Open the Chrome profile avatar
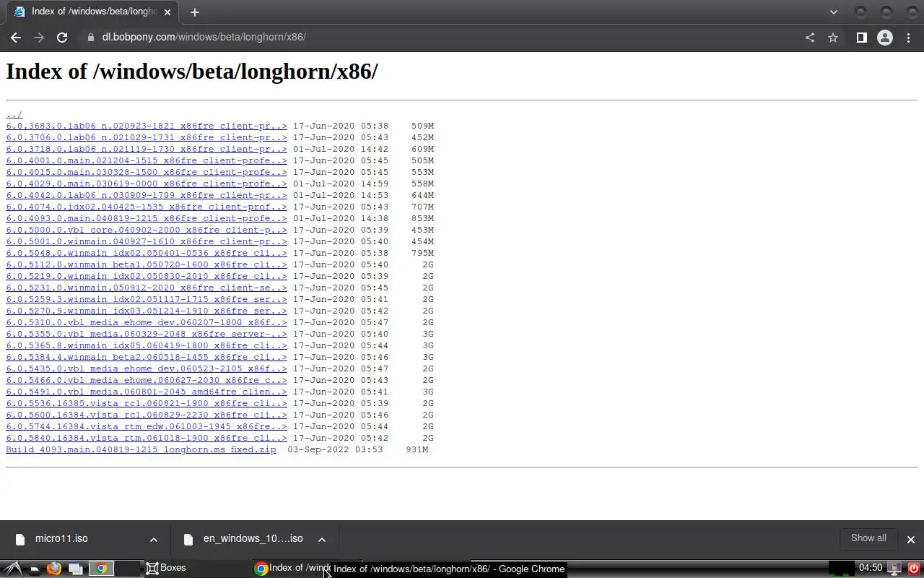Image resolution: width=924 pixels, height=578 pixels. 885,38
